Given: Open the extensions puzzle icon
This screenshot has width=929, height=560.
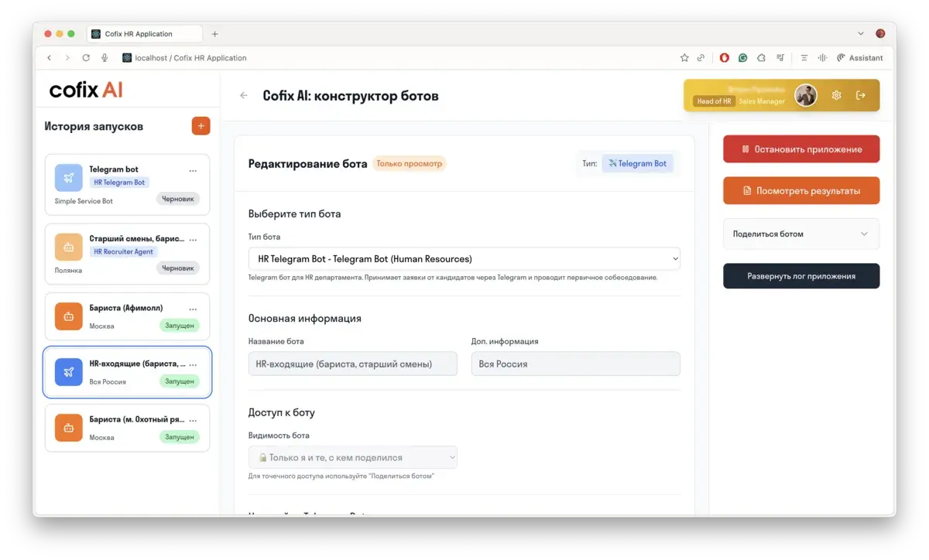Looking at the screenshot, I should (762, 58).
